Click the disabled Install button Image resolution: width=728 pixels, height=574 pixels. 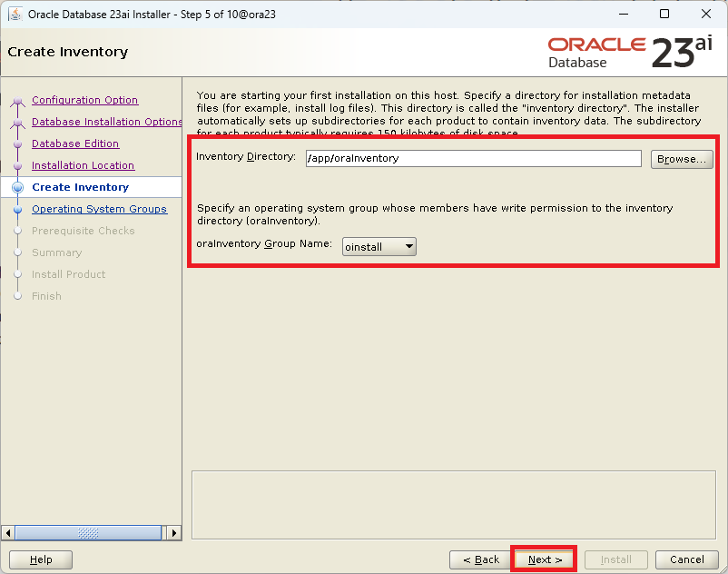615,559
